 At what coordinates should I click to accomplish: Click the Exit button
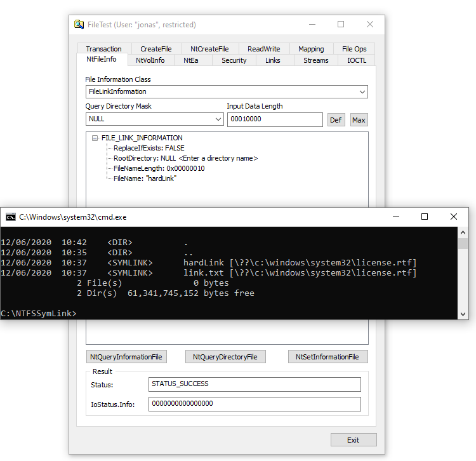[354, 440]
